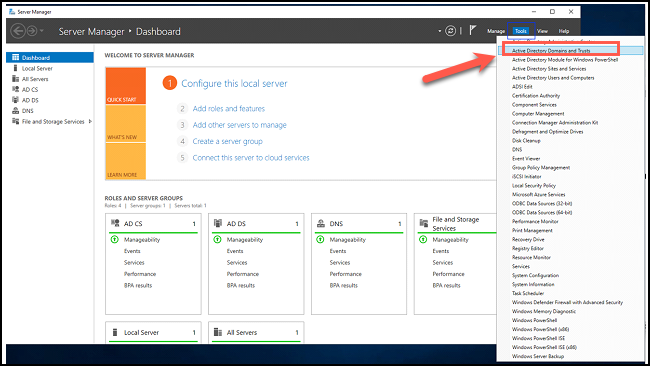Click the DNS icon in sidebar
Viewport: 650px width, 366px height.
[16, 111]
